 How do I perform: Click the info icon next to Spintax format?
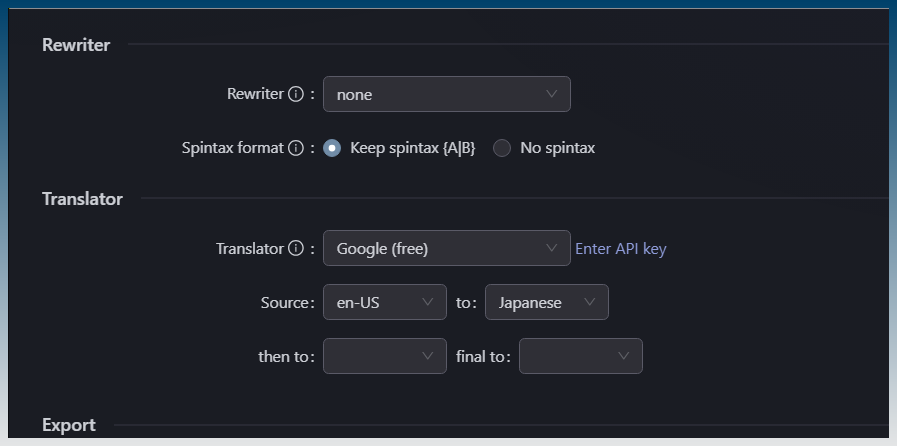coord(295,148)
